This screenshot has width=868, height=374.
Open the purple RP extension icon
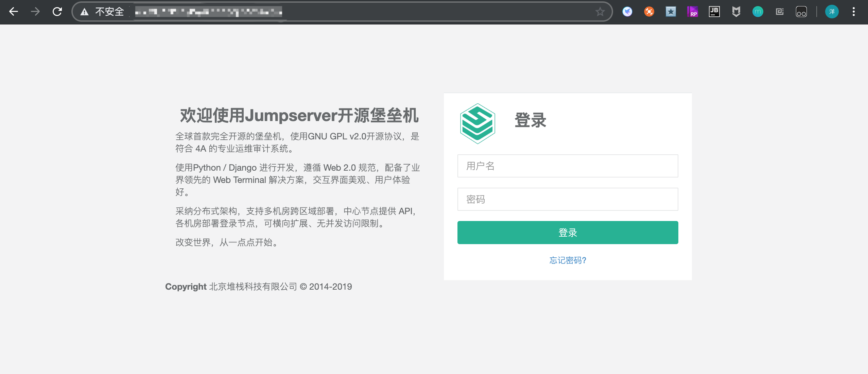point(692,12)
